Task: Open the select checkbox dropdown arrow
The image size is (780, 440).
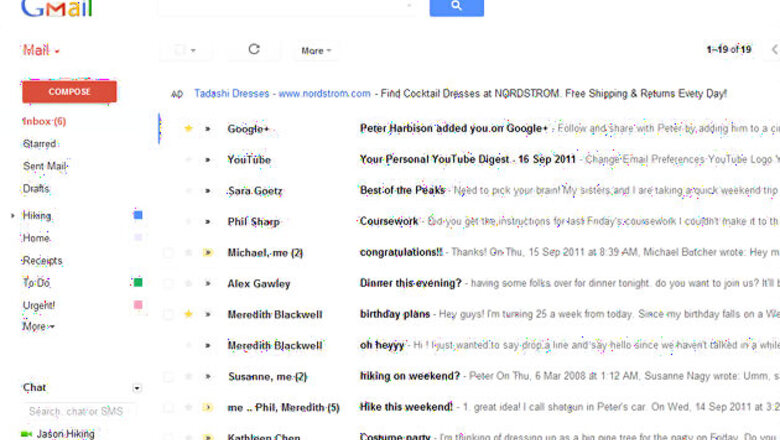Action: click(x=193, y=50)
